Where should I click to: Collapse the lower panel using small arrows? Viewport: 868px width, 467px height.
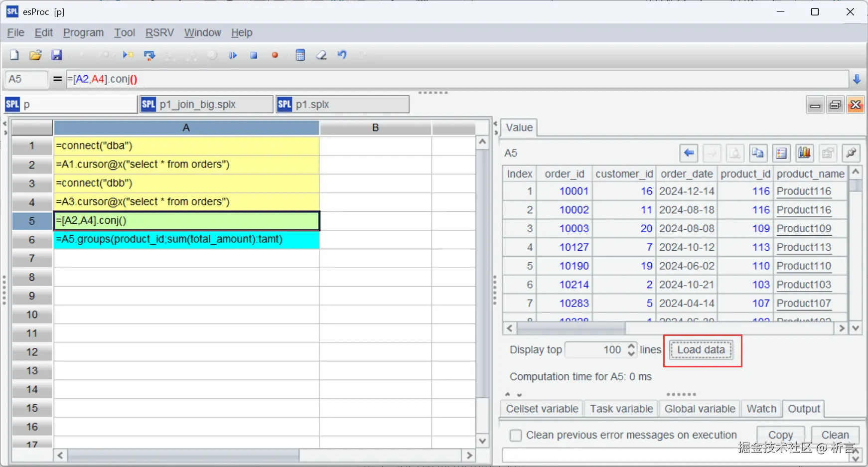click(519, 395)
